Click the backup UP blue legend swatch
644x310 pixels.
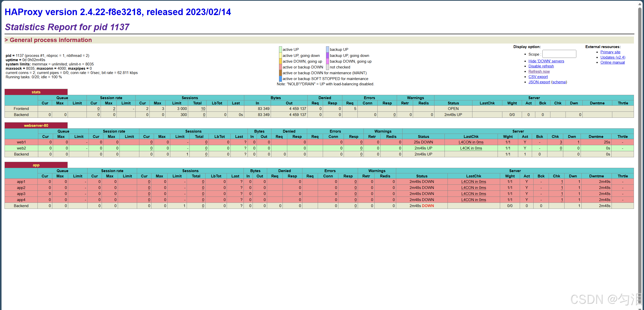(x=328, y=49)
